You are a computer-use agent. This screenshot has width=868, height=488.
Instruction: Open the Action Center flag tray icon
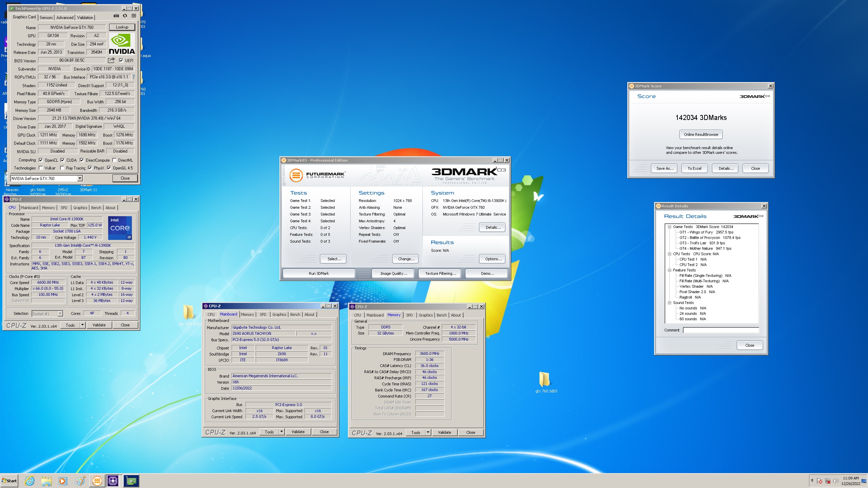click(820, 481)
